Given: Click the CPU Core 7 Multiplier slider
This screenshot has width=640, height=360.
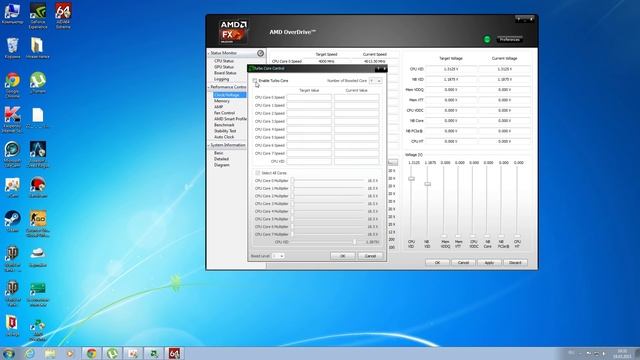Looking at the screenshot, I should 328,234.
